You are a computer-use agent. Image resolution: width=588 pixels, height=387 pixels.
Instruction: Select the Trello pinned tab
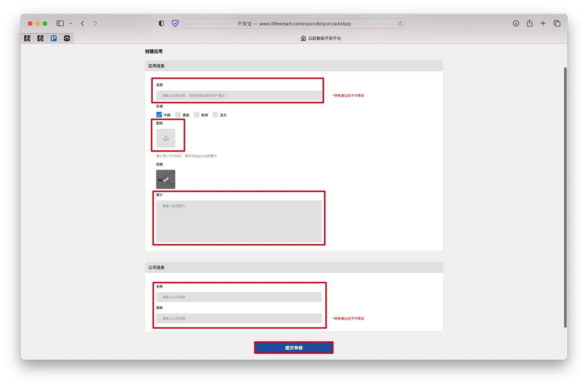click(54, 38)
